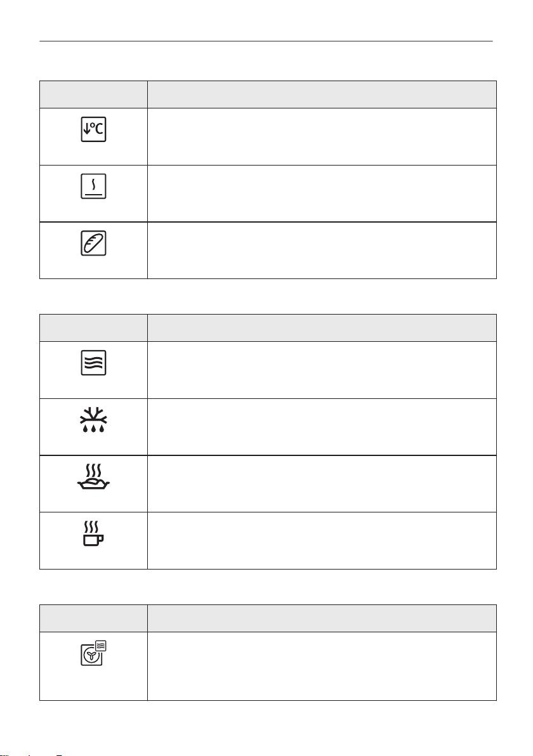Click empty description cell beside snowflake icon
The width and height of the screenshot is (533, 756).
(x=322, y=427)
